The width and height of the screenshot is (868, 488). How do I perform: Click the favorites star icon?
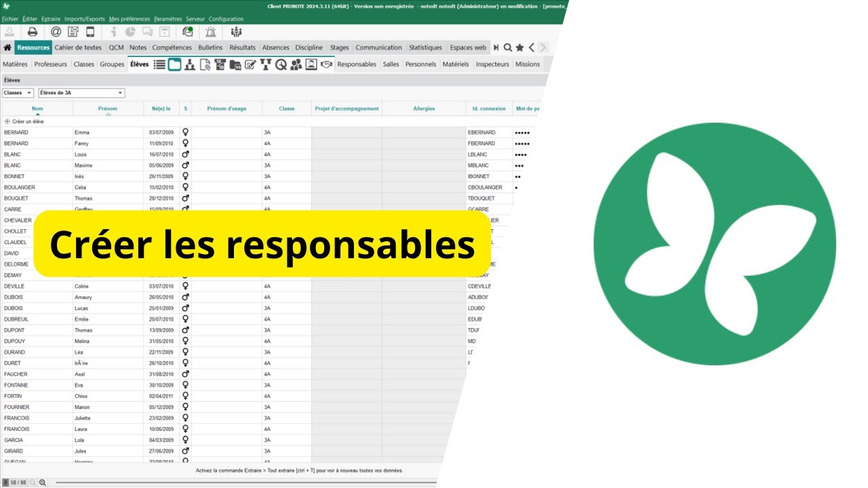pos(519,47)
